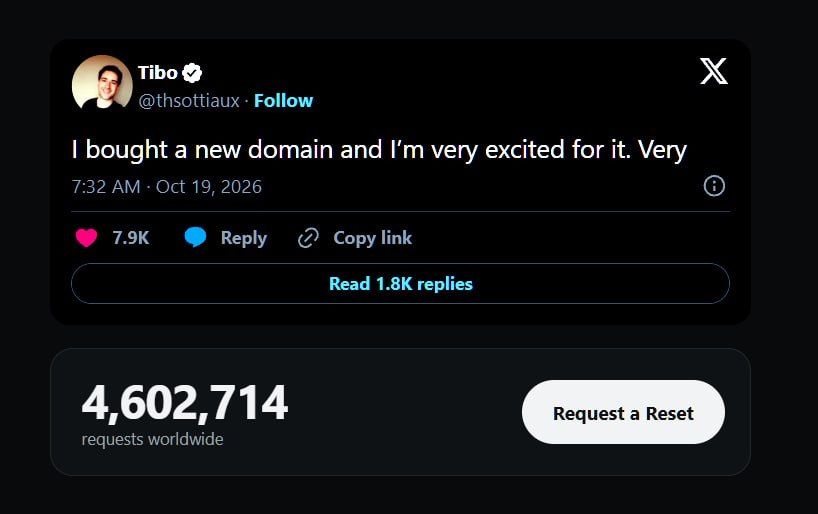Click Tibo's verified badge icon

pyautogui.click(x=192, y=73)
